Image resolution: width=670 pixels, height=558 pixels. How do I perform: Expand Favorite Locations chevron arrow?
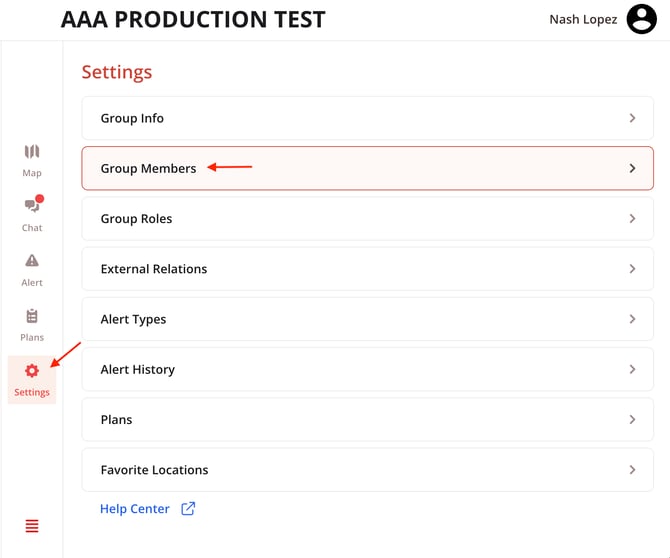coord(632,470)
